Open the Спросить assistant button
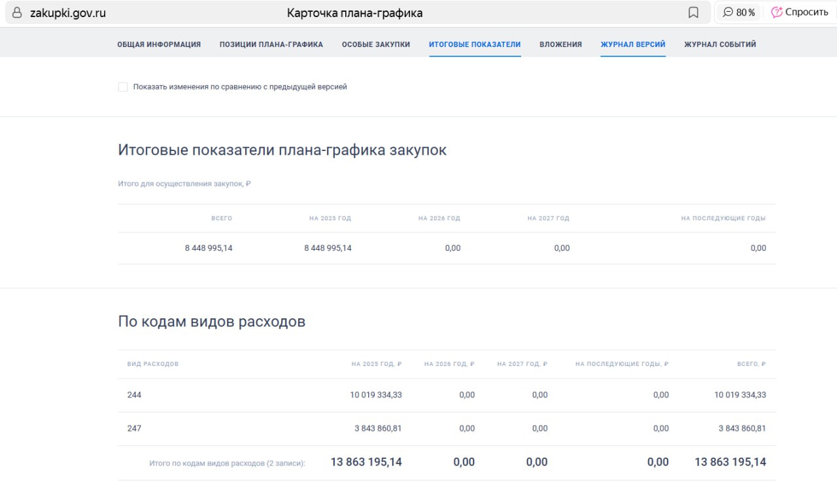The width and height of the screenshot is (837, 504). coord(799,12)
